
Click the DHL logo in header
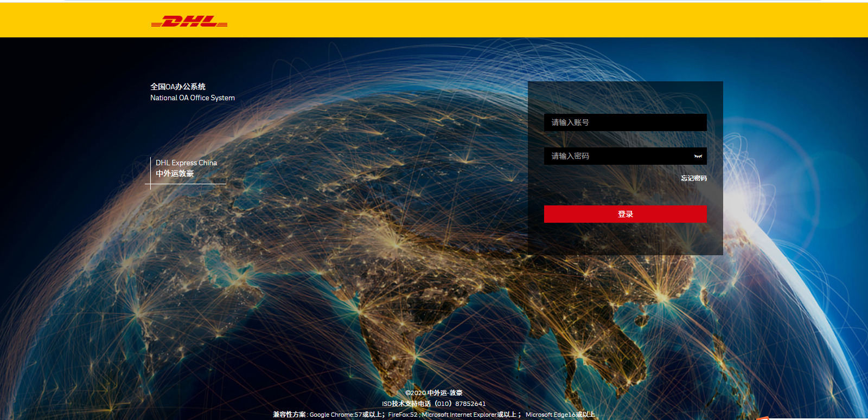pyautogui.click(x=189, y=22)
